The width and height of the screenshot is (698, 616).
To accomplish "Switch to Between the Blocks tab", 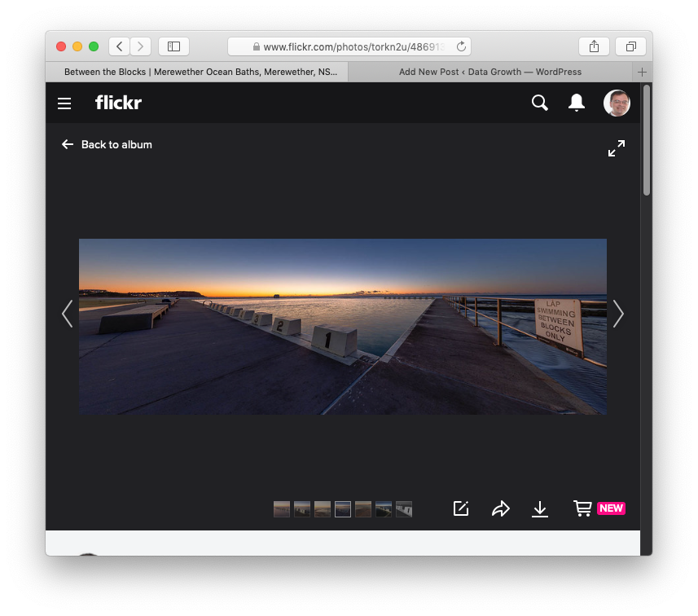I will (x=197, y=72).
